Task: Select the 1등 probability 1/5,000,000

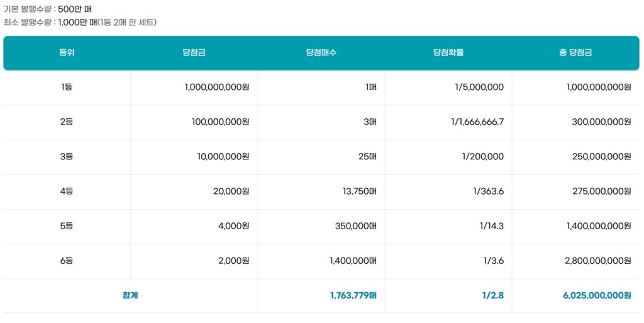Action: point(479,87)
